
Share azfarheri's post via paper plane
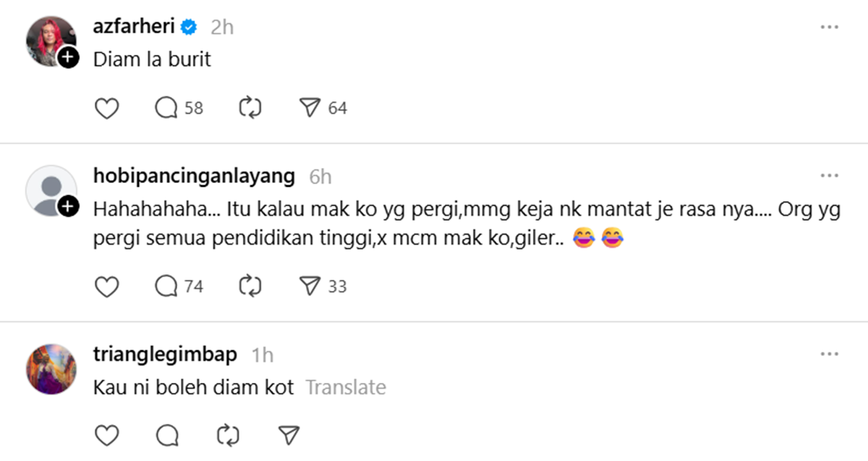point(310,109)
